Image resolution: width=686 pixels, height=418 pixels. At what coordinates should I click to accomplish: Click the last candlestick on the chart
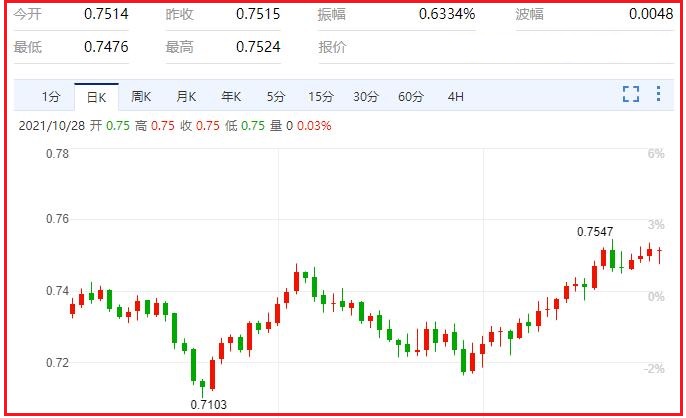(659, 255)
